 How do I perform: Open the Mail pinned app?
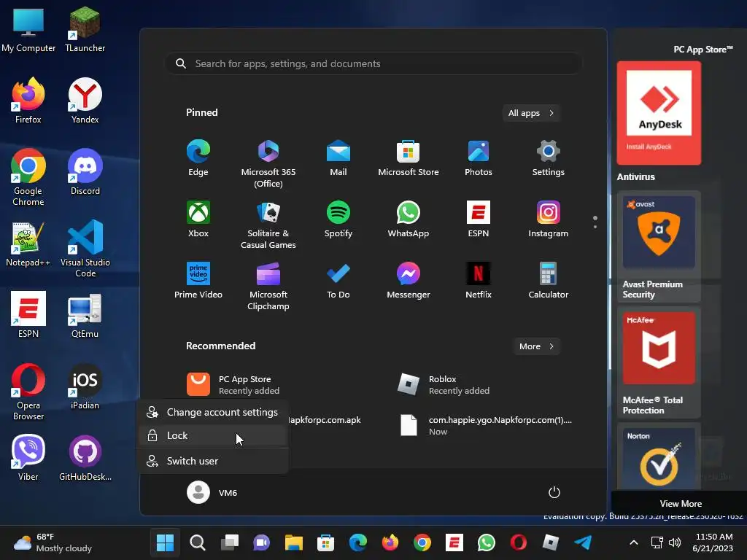(338, 158)
